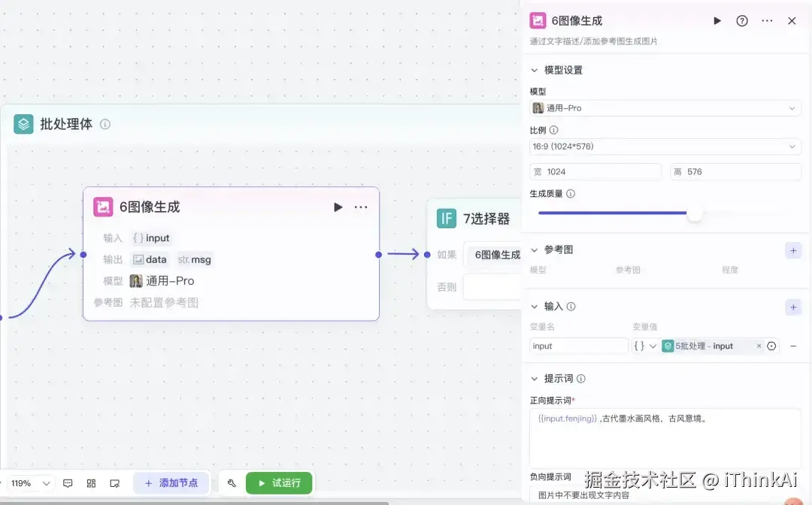812x505 pixels.
Task: Click the 生成质量 slider handle
Action: click(695, 213)
